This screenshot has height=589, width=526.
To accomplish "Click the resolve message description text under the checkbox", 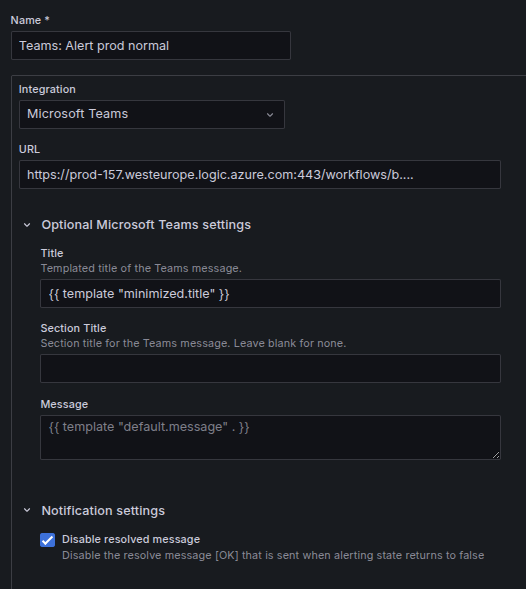I will click(x=273, y=555).
